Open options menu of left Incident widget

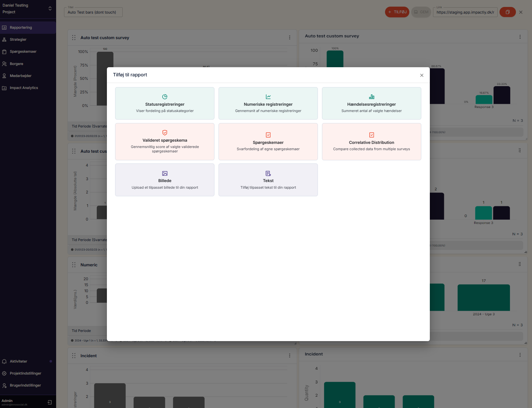point(289,356)
